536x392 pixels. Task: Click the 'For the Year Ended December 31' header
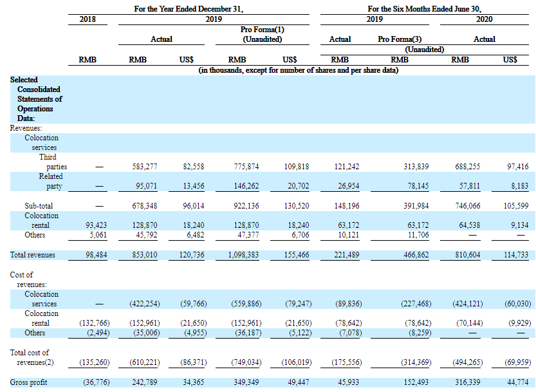tap(189, 9)
